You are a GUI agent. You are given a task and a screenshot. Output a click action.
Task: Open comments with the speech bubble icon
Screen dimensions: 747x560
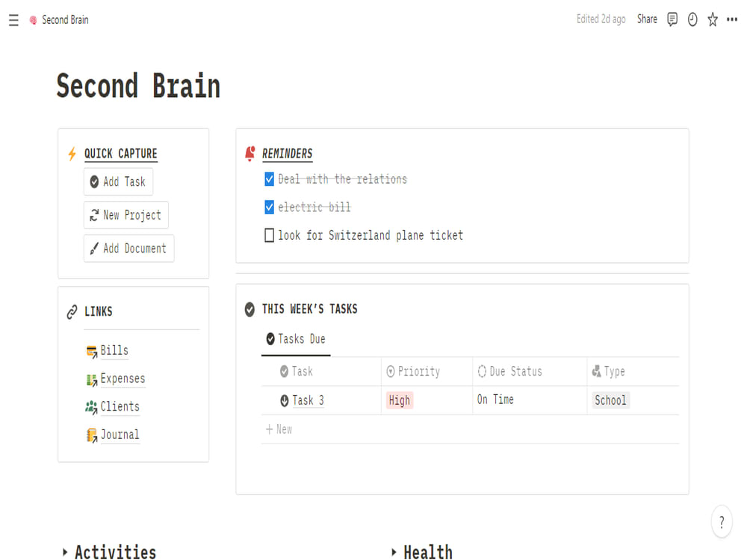672,19
